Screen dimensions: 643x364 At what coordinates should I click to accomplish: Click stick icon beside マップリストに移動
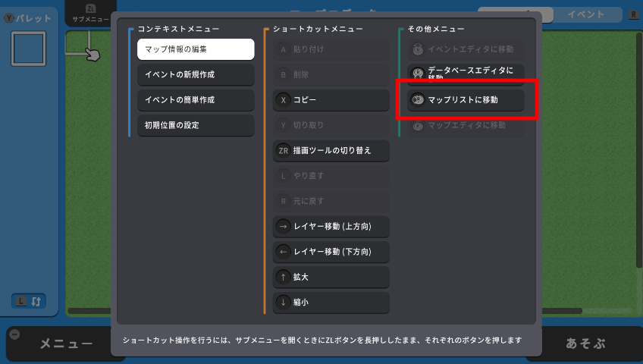pos(418,99)
